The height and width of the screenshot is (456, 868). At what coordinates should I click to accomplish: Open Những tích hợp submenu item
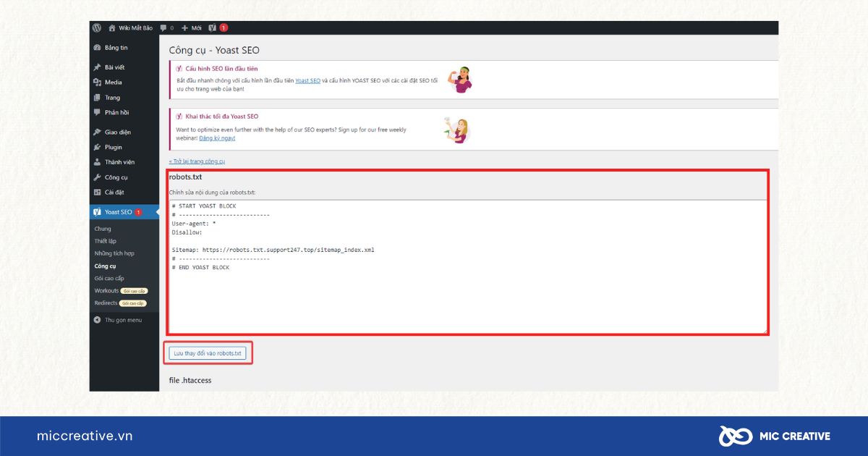(114, 253)
